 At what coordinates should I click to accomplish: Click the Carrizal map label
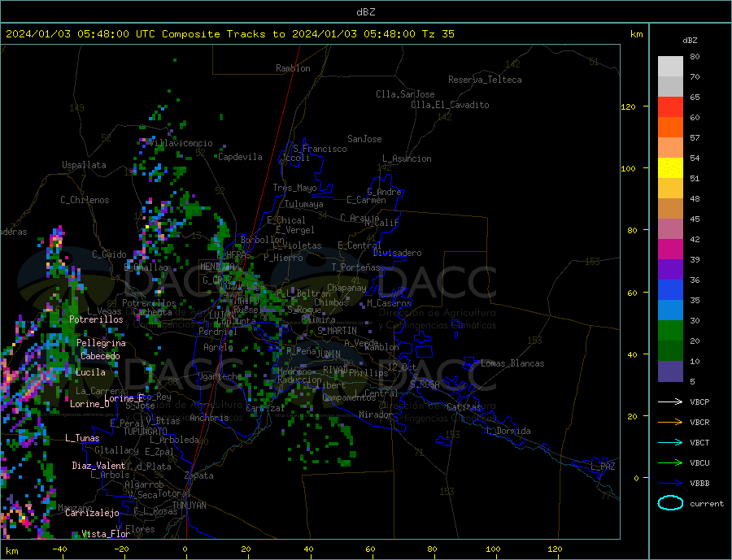[x=265, y=408]
